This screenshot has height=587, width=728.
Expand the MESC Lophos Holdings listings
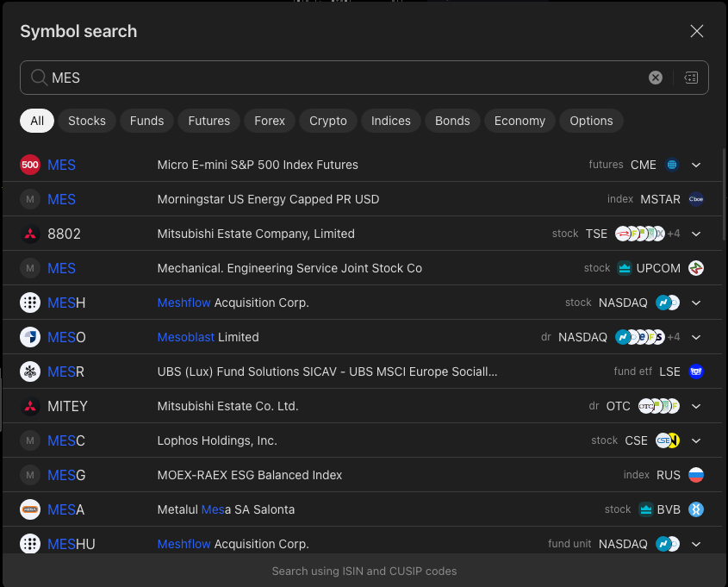(x=695, y=440)
